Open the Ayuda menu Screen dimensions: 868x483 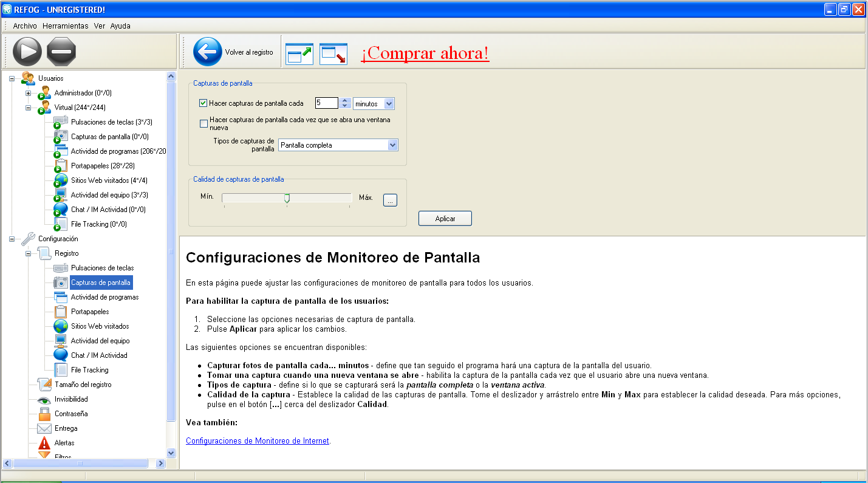pyautogui.click(x=120, y=26)
